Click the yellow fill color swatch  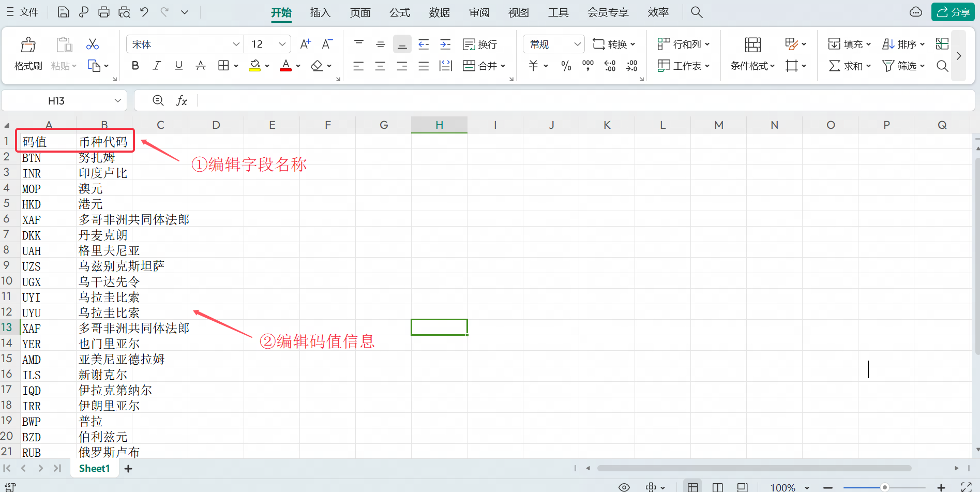tap(254, 66)
